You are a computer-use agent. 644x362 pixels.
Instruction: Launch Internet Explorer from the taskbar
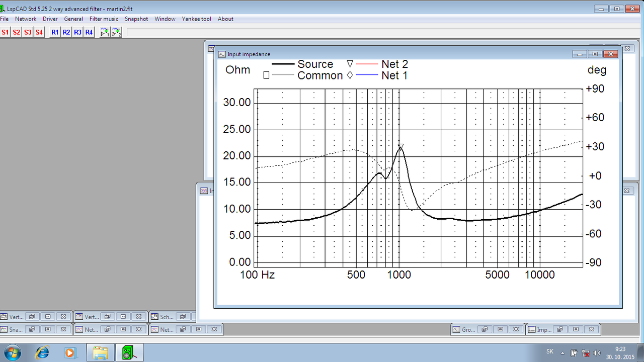tap(42, 352)
